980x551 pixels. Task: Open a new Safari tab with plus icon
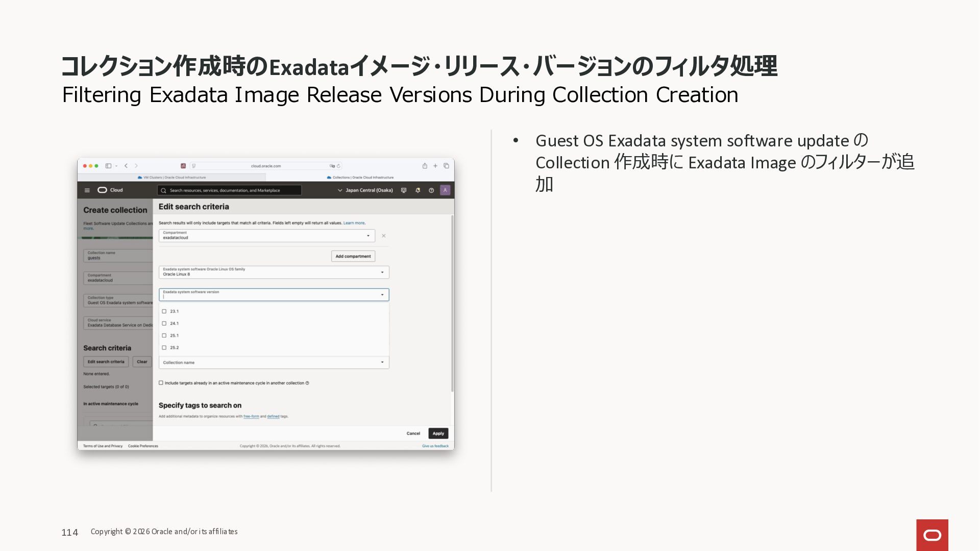[435, 166]
